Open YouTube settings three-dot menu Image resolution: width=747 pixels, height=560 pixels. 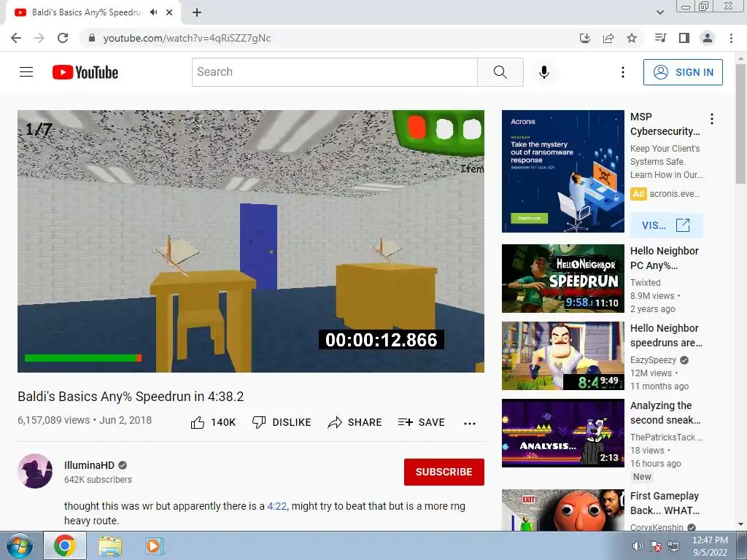[x=623, y=72]
